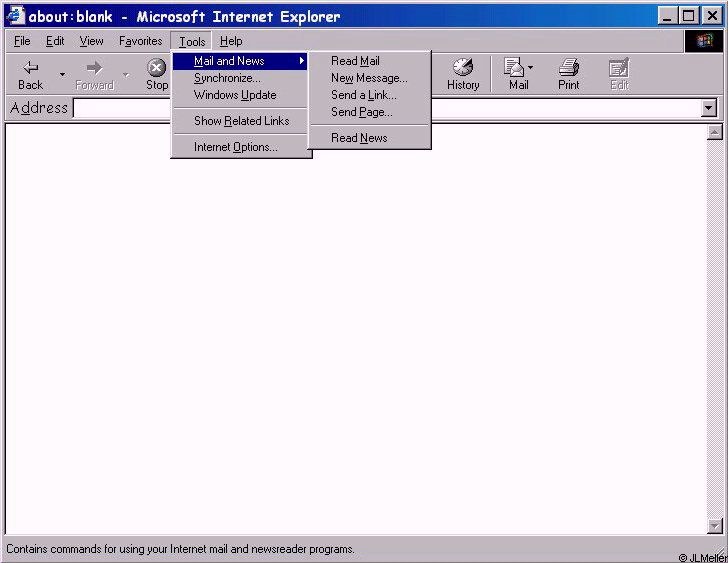The height and width of the screenshot is (563, 728).
Task: Close the Internet Explorer window
Action: click(712, 16)
